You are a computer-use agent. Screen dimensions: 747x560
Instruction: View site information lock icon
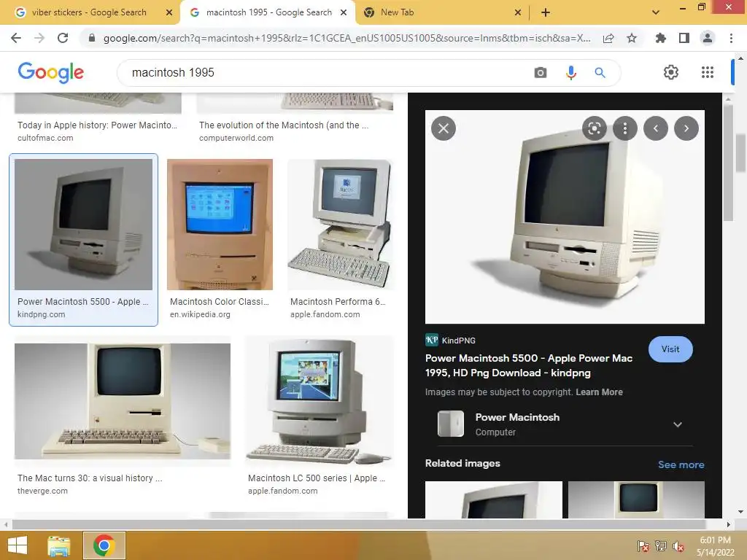(92, 38)
